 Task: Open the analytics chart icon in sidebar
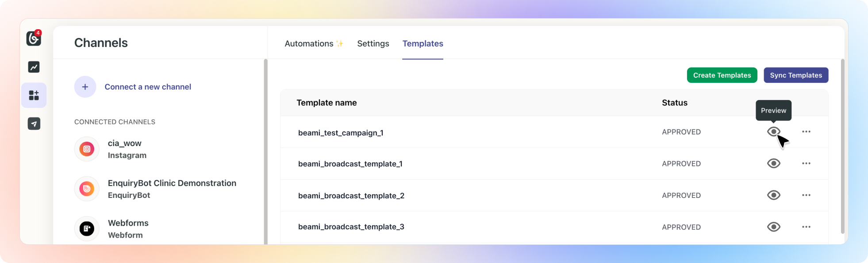34,67
